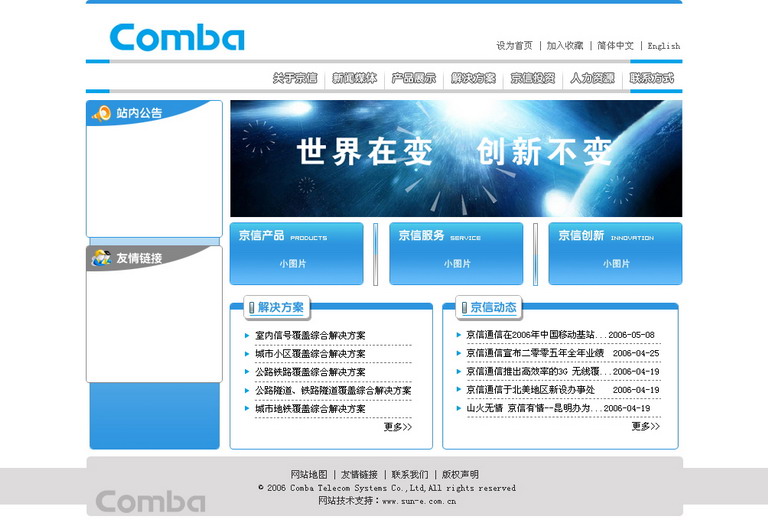Open 公路隧道、铁路隧道覆盖综合解决方案
The height and width of the screenshot is (520, 768).
coord(333,390)
